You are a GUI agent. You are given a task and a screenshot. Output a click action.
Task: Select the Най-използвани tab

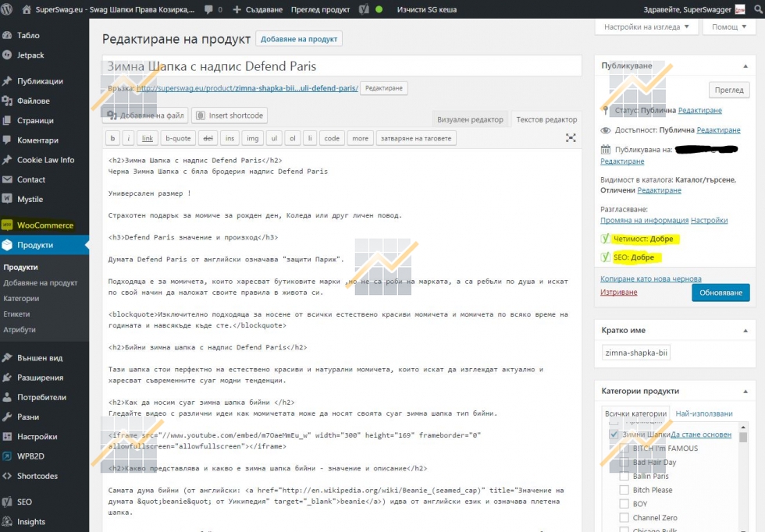click(704, 413)
